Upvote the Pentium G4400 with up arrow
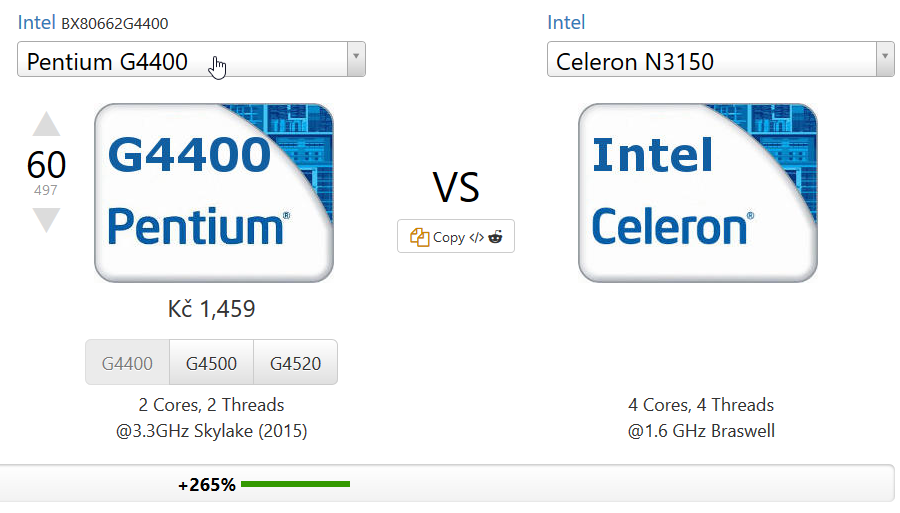This screenshot has width=900, height=513. point(46,124)
